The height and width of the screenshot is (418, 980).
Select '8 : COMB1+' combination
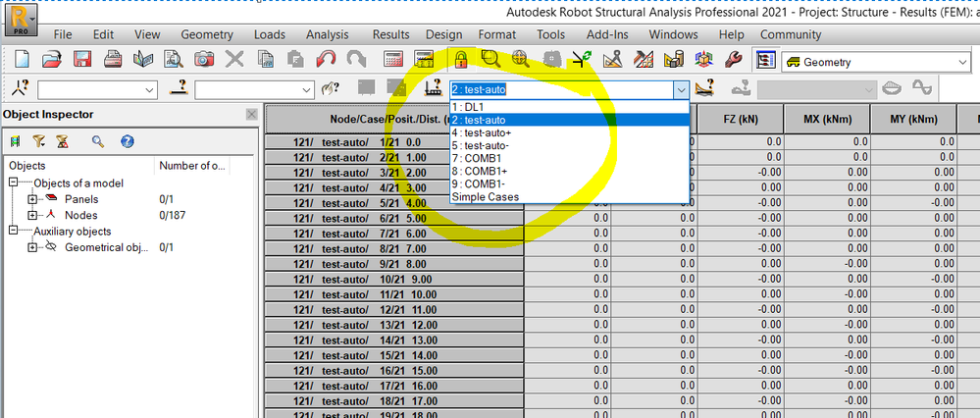pos(569,171)
